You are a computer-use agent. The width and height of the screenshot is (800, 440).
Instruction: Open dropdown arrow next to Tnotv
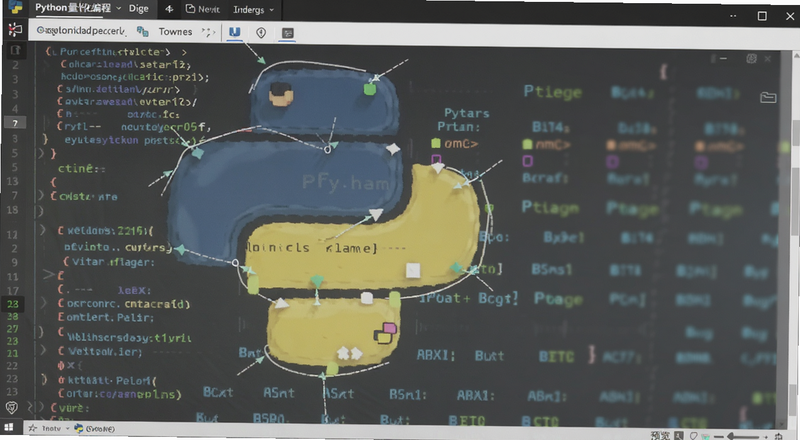(67, 428)
